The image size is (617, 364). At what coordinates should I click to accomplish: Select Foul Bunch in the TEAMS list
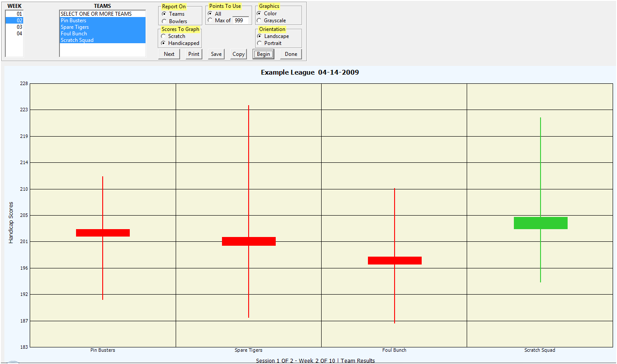[x=103, y=34]
